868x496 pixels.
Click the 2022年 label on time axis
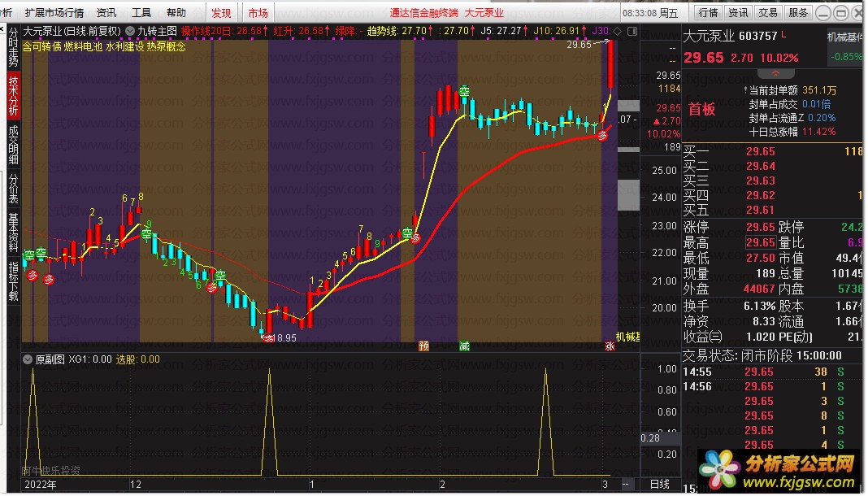click(40, 485)
